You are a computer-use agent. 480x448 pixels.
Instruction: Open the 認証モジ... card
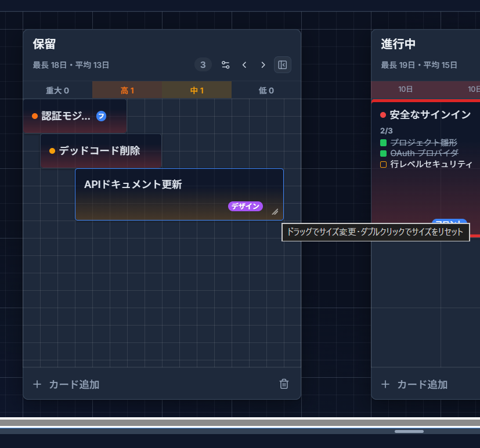point(75,116)
